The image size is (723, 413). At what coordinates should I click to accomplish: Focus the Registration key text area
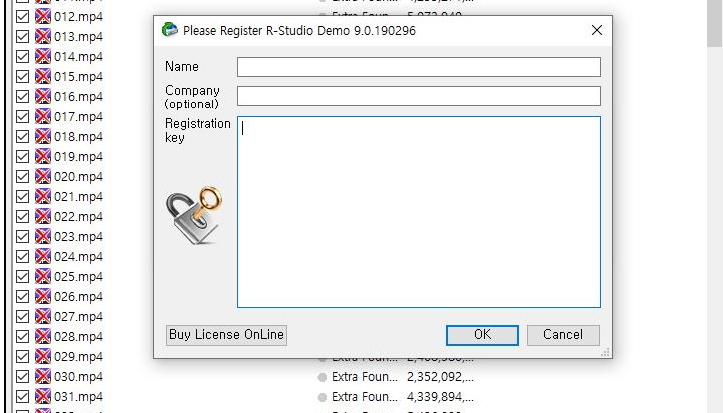click(x=419, y=212)
